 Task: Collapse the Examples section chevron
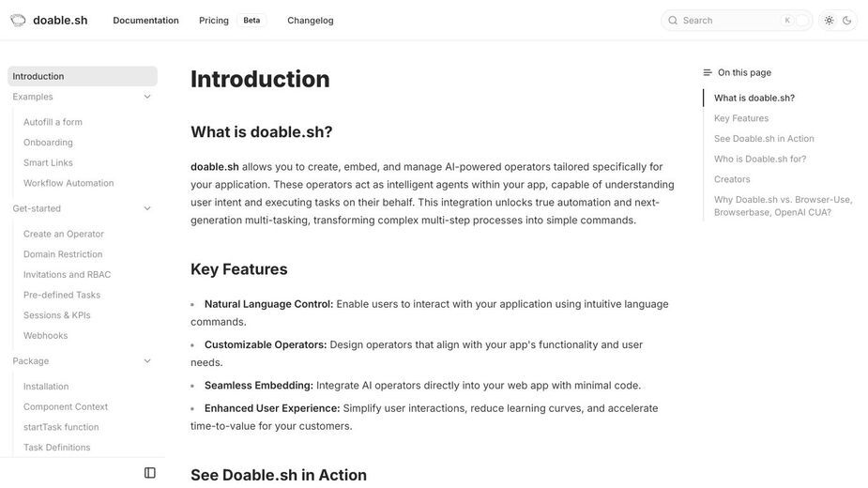[147, 97]
